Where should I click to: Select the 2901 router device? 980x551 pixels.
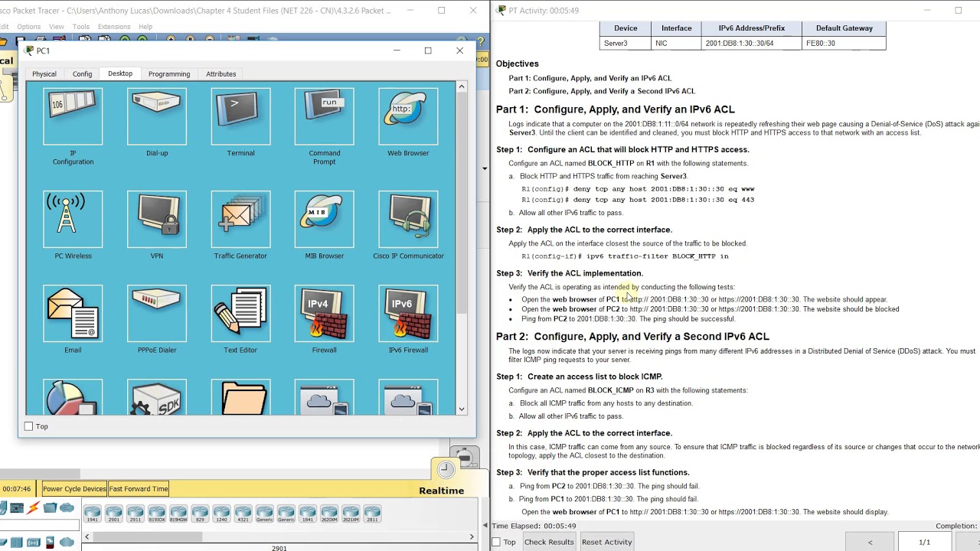coord(113,514)
